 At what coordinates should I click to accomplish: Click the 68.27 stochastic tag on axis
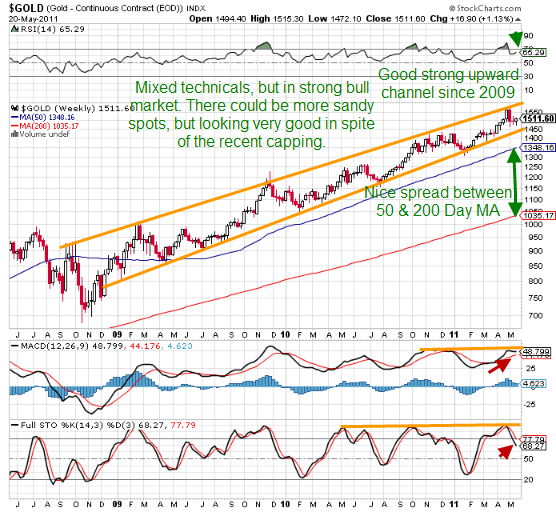[x=534, y=446]
